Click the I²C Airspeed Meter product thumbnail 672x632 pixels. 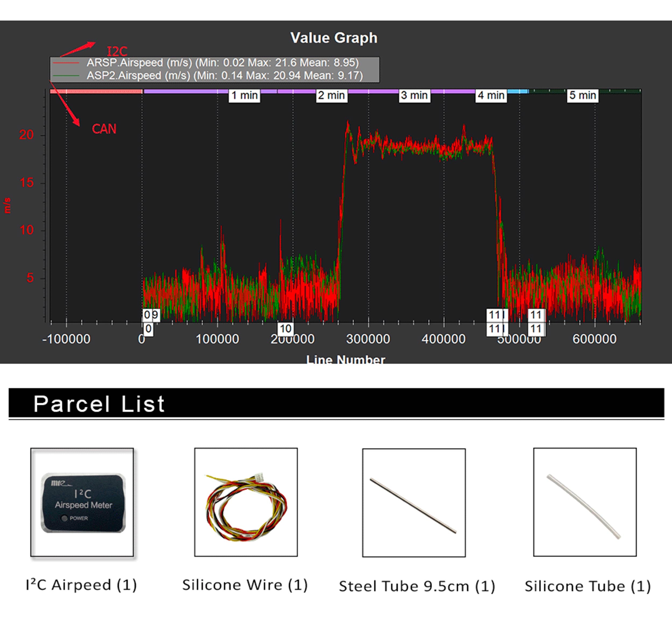[x=82, y=503]
